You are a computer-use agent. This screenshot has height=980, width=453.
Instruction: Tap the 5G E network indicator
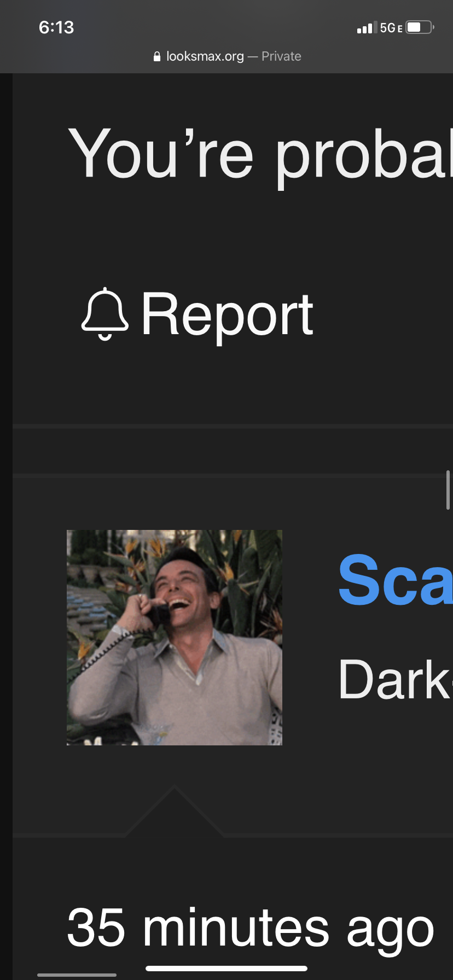click(391, 28)
